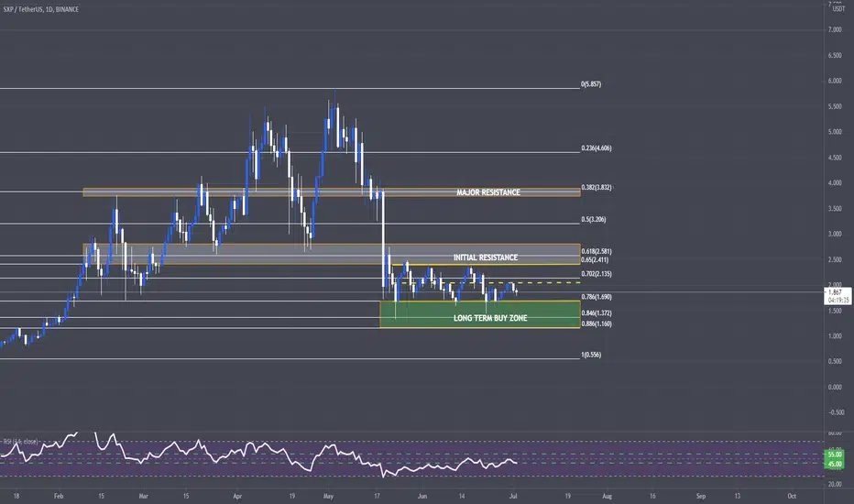
Task: Select the 0.618(2.581) Fibonacci label
Action: point(597,252)
